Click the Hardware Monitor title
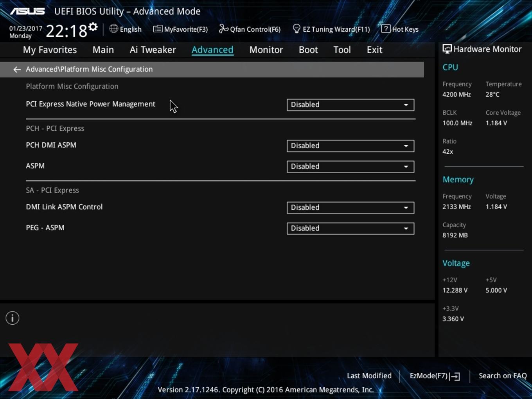Viewport: 532px width, 399px height. coord(487,49)
